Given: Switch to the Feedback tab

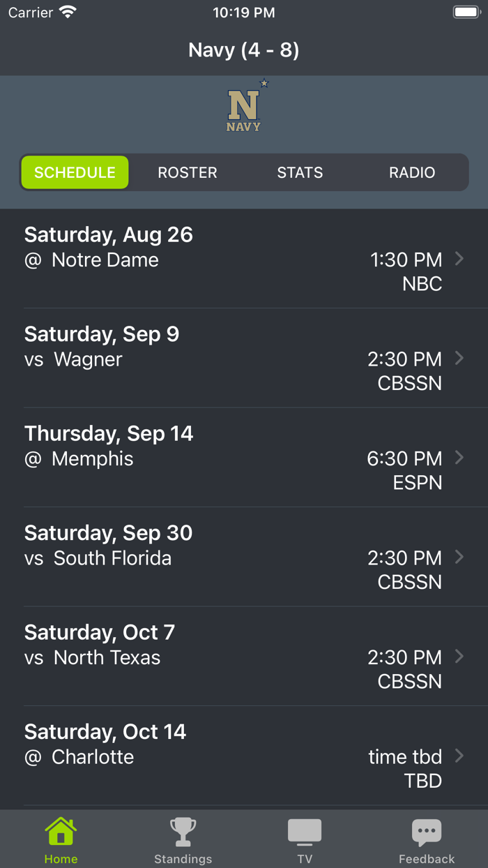Looking at the screenshot, I should point(427,839).
